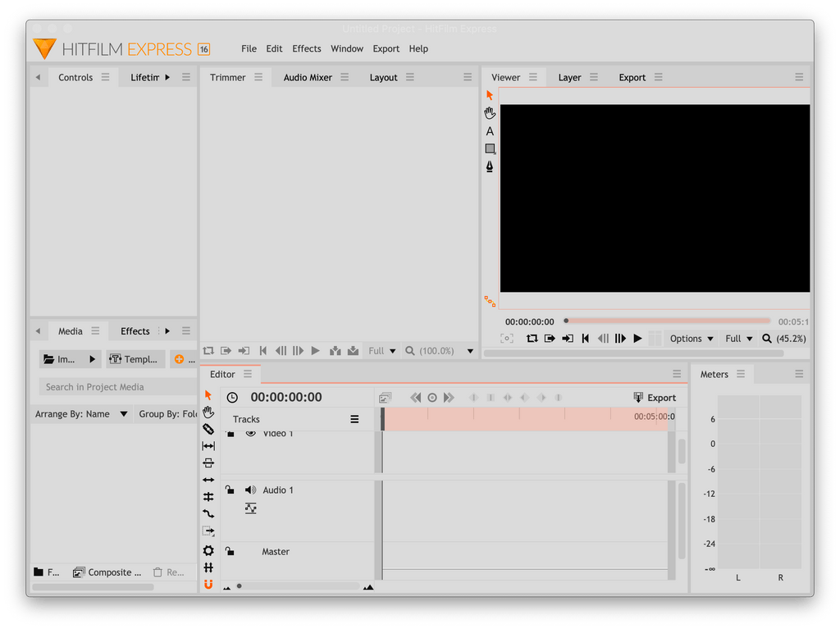Click the Editor settings gear icon

pos(208,551)
